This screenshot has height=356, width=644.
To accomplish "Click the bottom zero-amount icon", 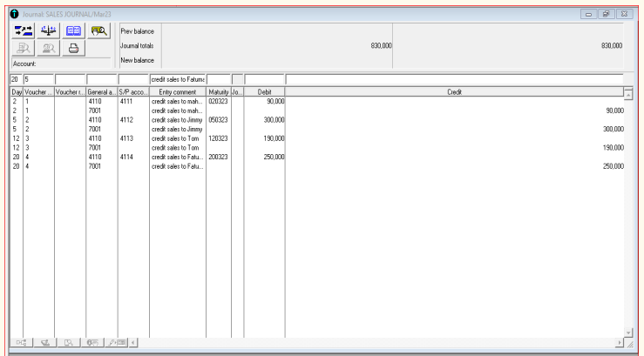I will 93,342.
